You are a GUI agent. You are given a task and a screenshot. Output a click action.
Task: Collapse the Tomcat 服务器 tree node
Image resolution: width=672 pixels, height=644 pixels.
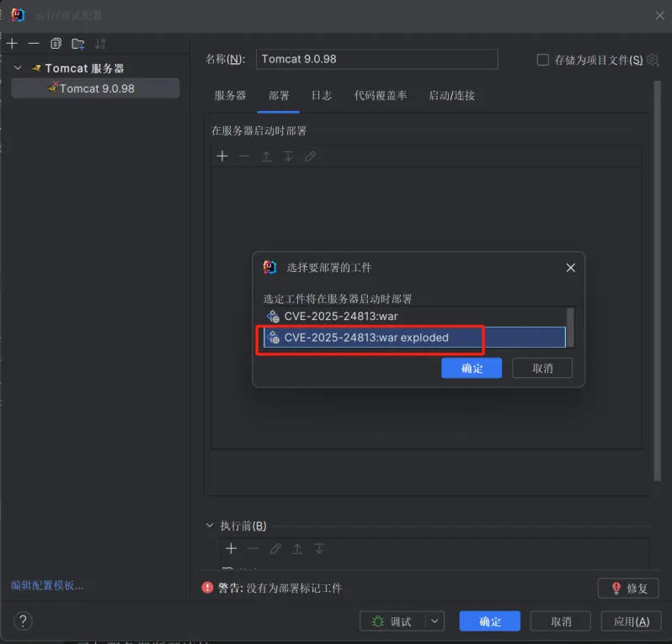pyautogui.click(x=18, y=67)
